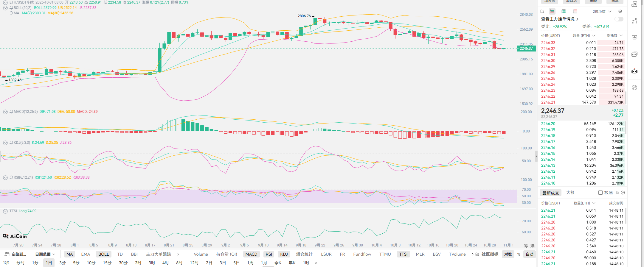Open the order book 数量 (ETH) dropdown
644x267 pixels.
pyautogui.click(x=584, y=35)
